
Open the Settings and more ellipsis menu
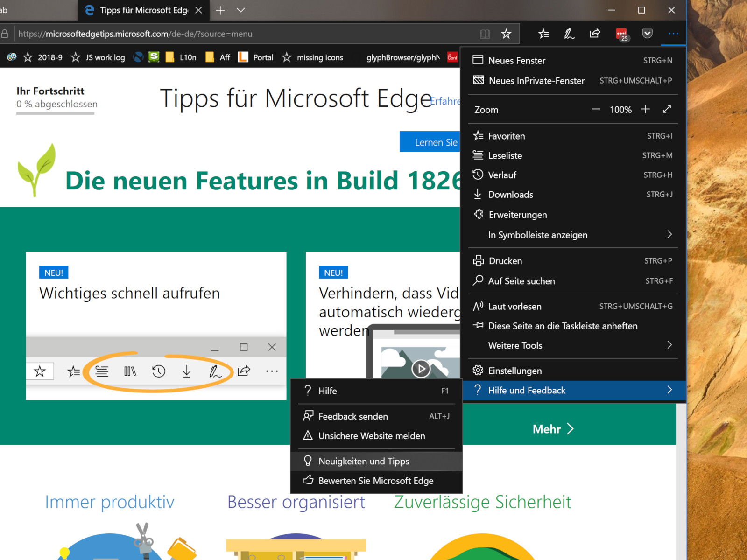point(673,34)
